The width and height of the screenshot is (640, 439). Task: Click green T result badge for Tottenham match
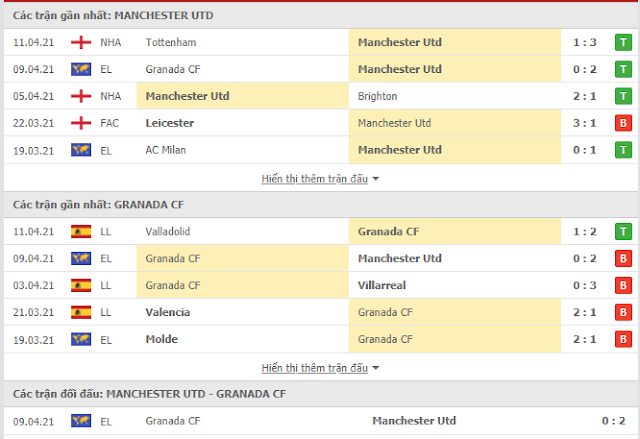point(623,42)
